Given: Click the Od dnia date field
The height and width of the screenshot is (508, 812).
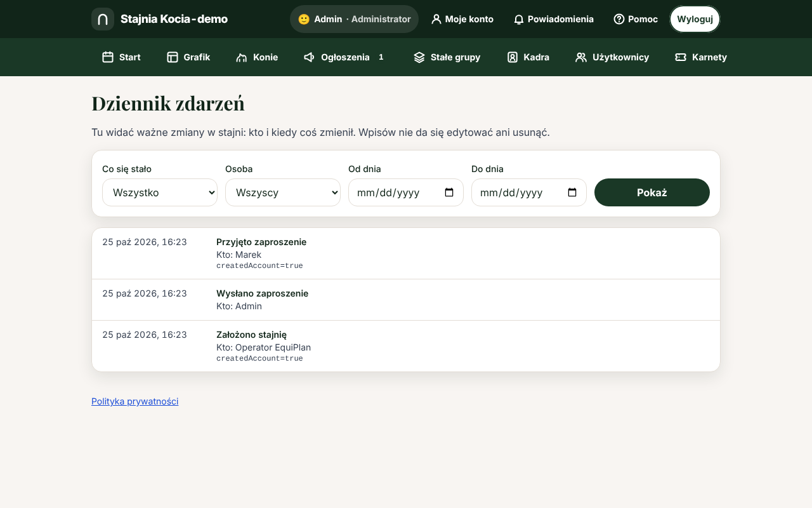Looking at the screenshot, I should pyautogui.click(x=406, y=192).
